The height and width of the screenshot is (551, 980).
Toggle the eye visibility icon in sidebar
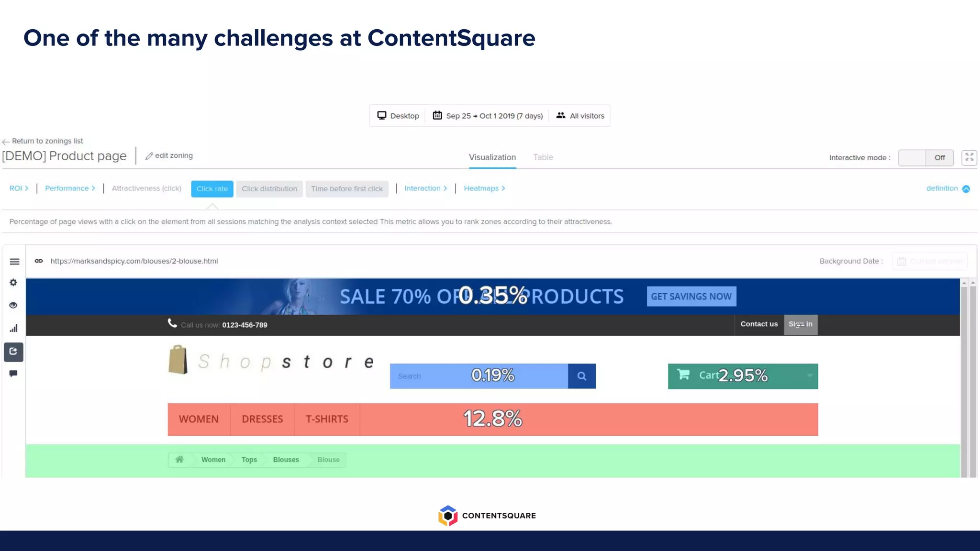pos(13,305)
